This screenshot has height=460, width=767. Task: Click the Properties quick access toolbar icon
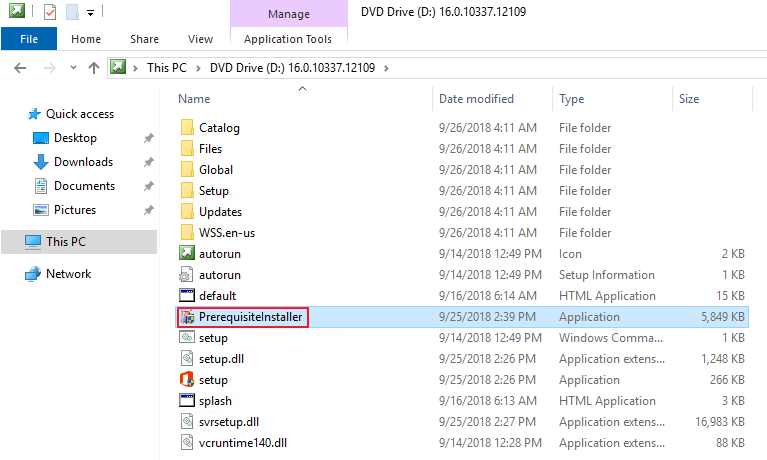click(x=50, y=11)
